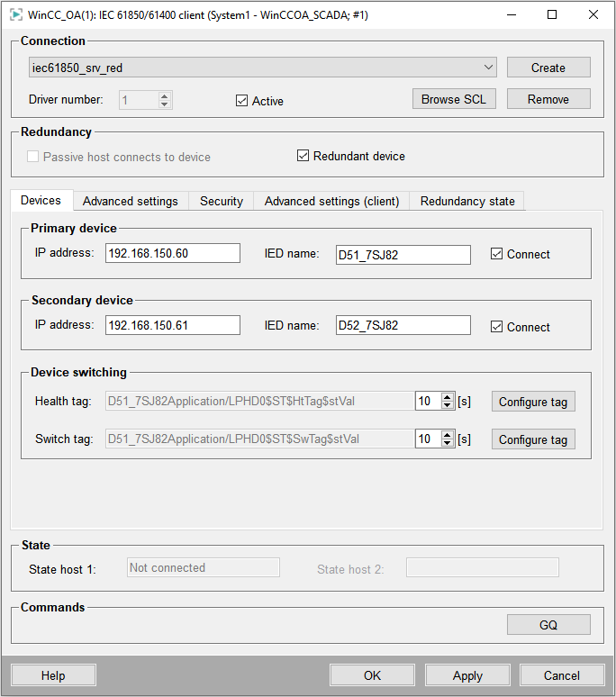The image size is (616, 697).
Task: Toggle the secondary device Connect checkbox
Action: tap(496, 327)
